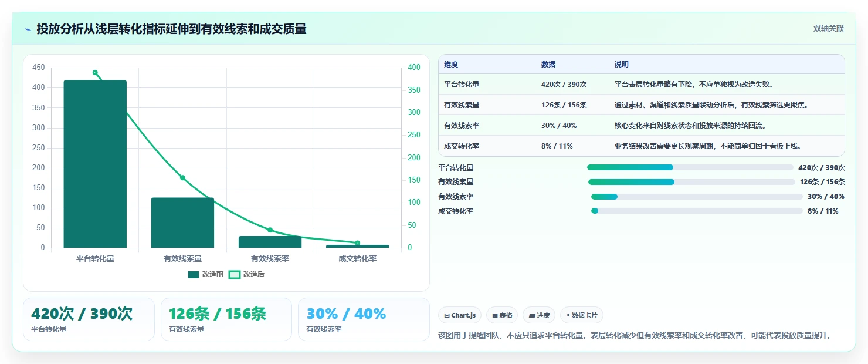This screenshot has width=868, height=364.
Task: Click the 平台转化量 progress bar
Action: tap(690, 167)
